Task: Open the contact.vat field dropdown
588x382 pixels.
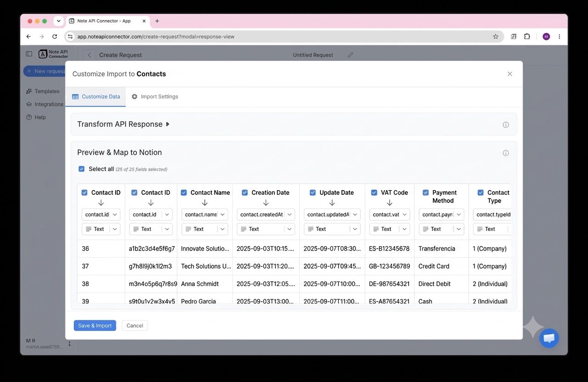Action: (389, 214)
